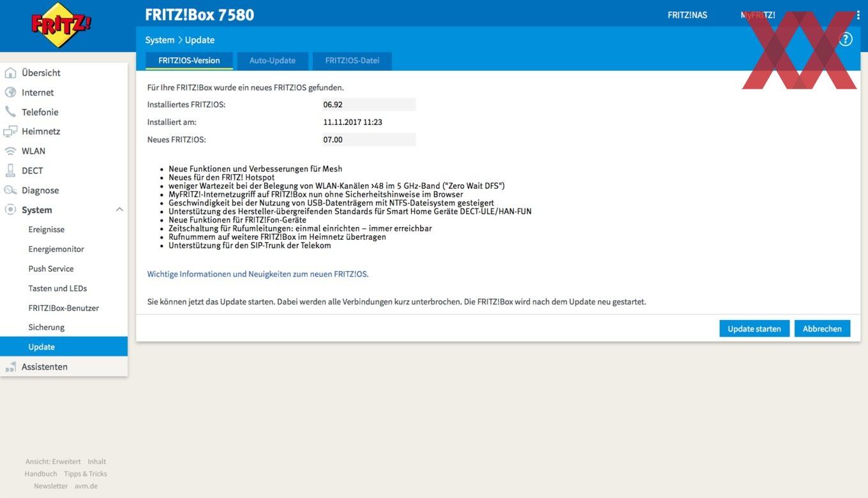Image resolution: width=868 pixels, height=498 pixels.
Task: Open the Newsletter footer link
Action: 51,486
